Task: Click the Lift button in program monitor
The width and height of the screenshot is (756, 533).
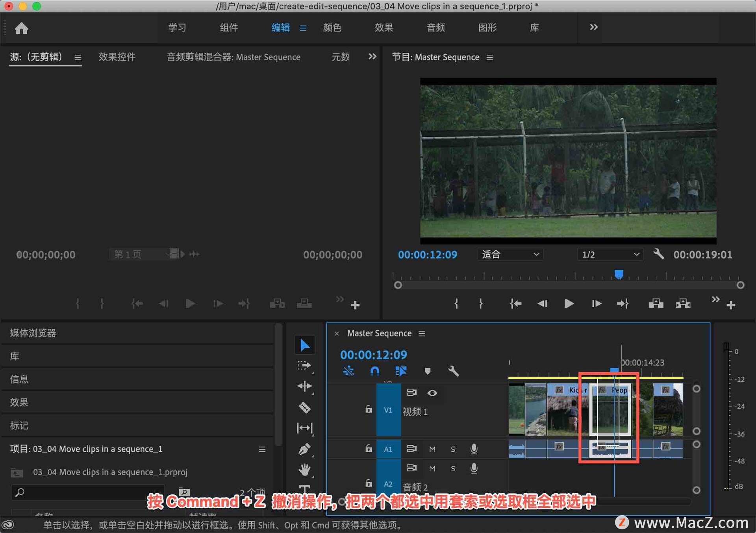Action: 656,304
